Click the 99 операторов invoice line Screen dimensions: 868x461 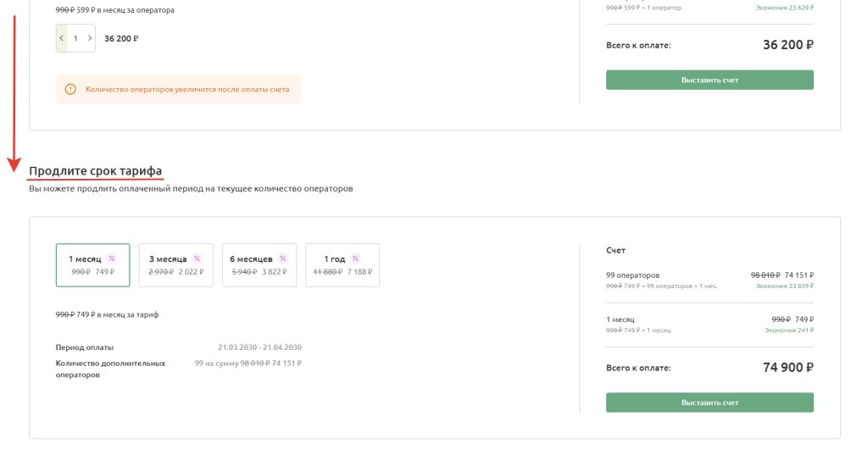point(632,275)
